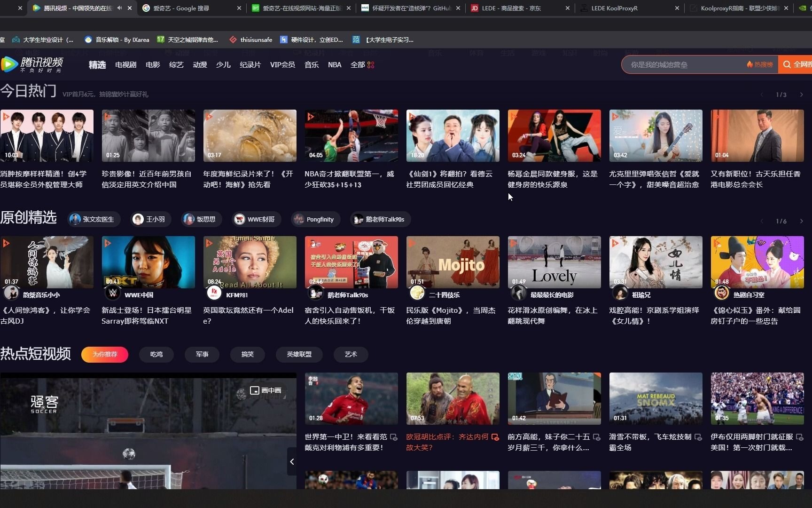Viewport: 812px width, 508px height.
Task: Open the 滑雪不带板 video title
Action: 650,442
